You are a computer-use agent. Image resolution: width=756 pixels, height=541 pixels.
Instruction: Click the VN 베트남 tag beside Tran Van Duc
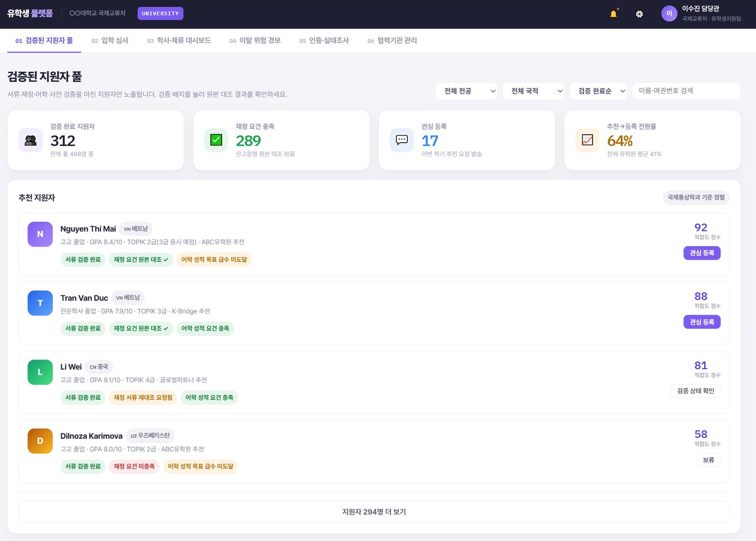click(x=128, y=298)
